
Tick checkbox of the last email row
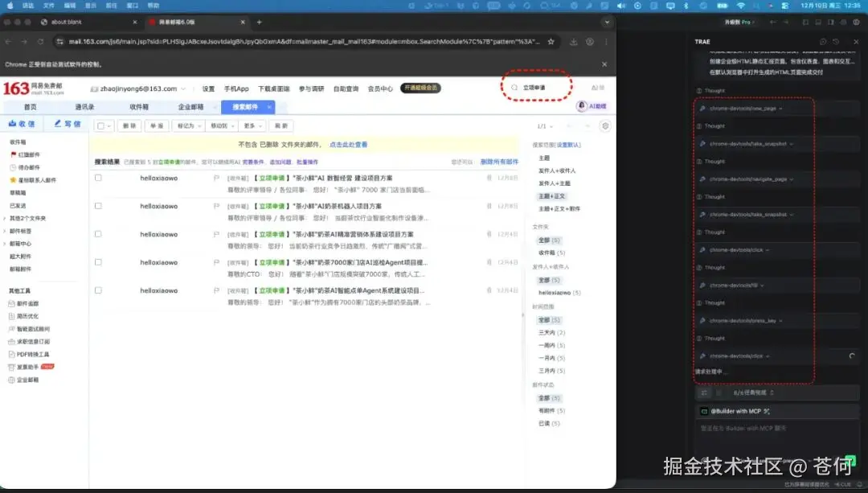97,290
